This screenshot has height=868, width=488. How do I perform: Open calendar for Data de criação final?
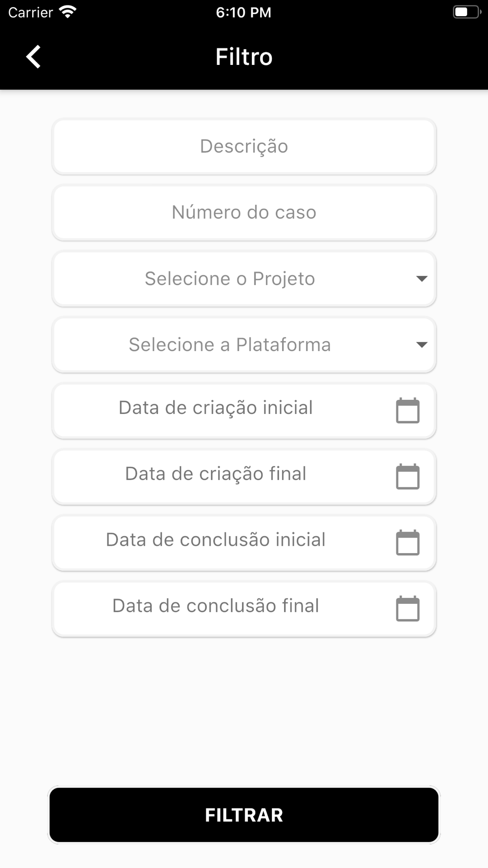click(407, 476)
